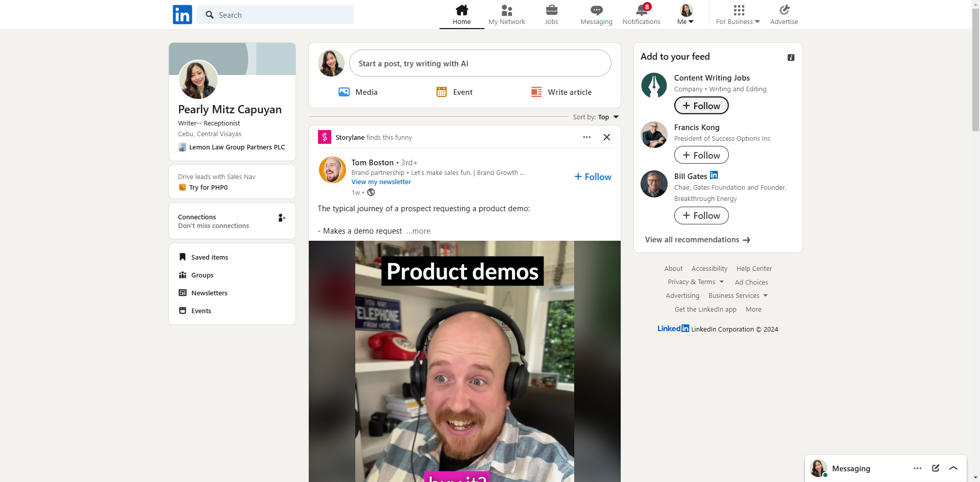Click the add connections person icon
980x482 pixels.
tap(282, 218)
